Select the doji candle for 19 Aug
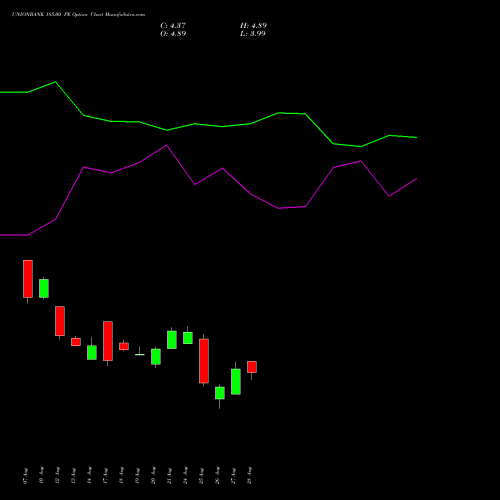 coord(140,354)
